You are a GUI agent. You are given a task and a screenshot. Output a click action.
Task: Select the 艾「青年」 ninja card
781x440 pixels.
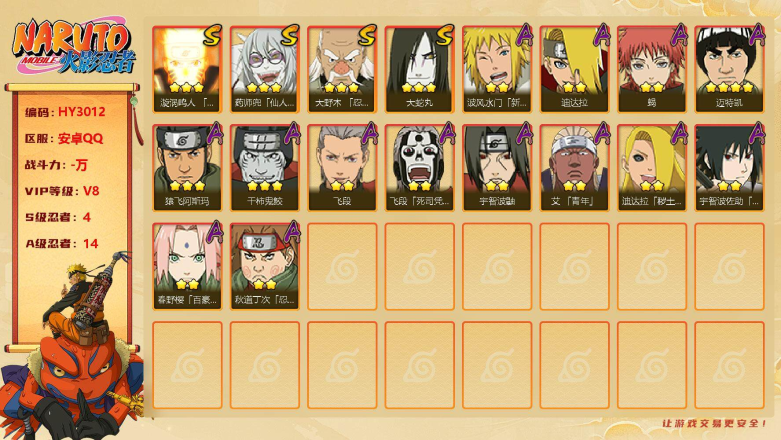click(x=574, y=167)
